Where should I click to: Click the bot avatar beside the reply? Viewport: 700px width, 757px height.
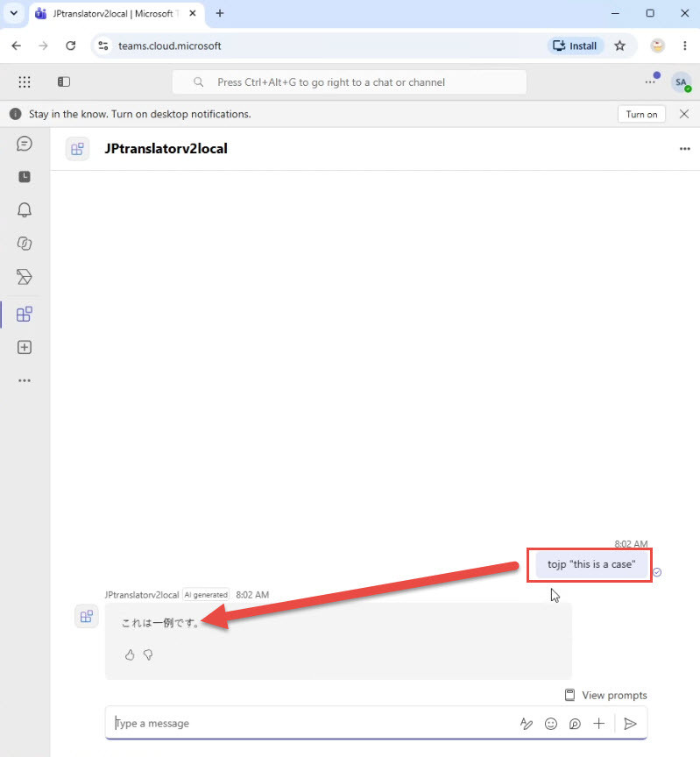coord(87,617)
